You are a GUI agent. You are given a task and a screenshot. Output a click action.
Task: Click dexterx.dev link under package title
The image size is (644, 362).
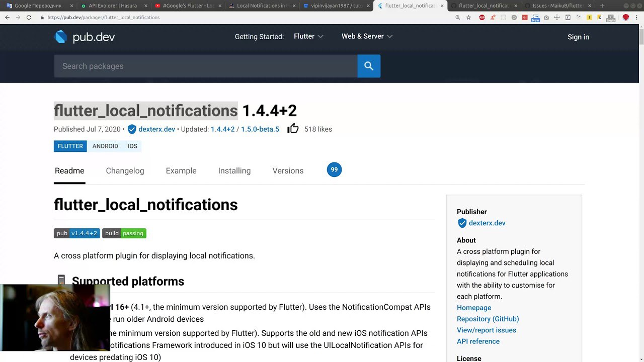coord(157,129)
